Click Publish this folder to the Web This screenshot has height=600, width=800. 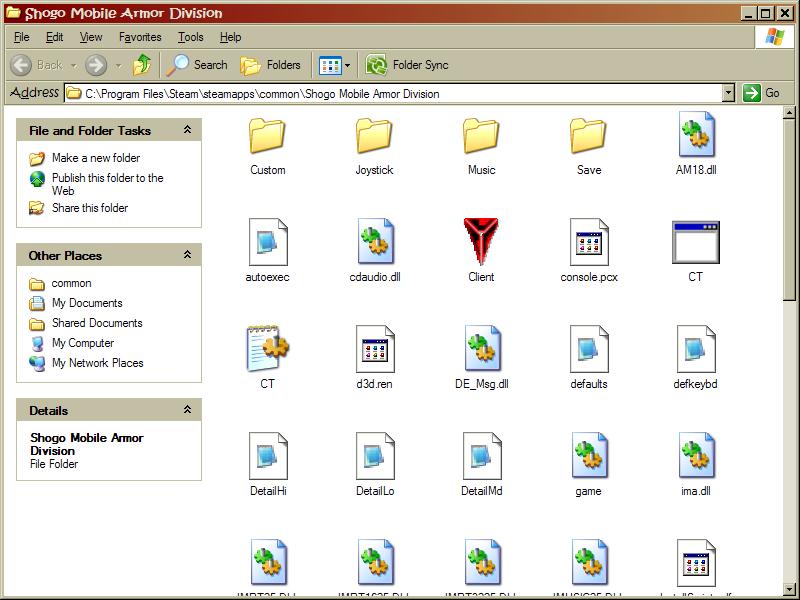[96, 184]
